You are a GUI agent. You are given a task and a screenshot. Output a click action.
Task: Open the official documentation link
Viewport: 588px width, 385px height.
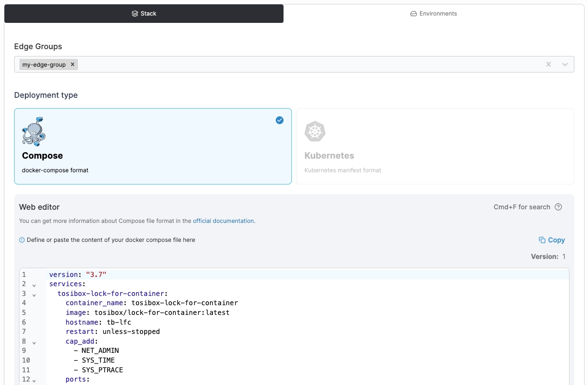click(223, 221)
